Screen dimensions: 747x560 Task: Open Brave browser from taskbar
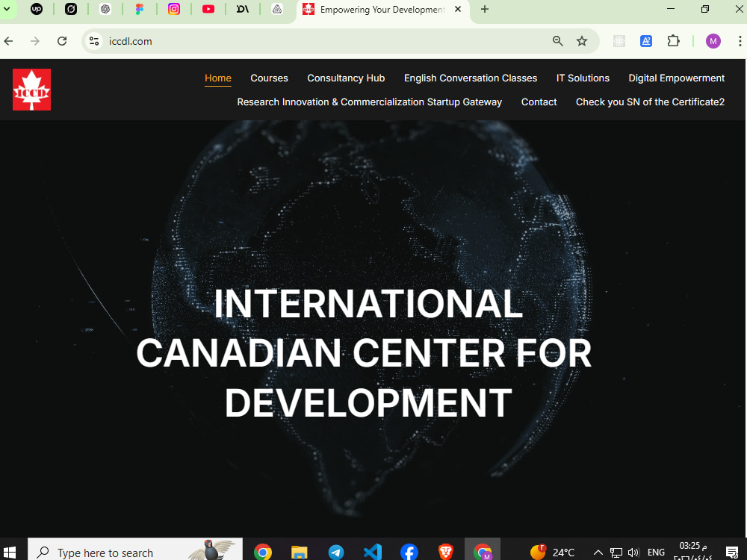pos(446,552)
